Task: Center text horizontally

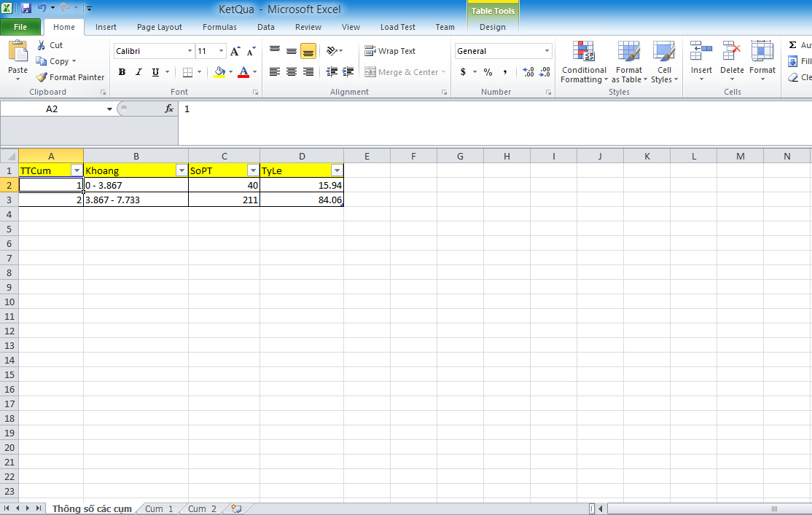Action: (x=292, y=72)
